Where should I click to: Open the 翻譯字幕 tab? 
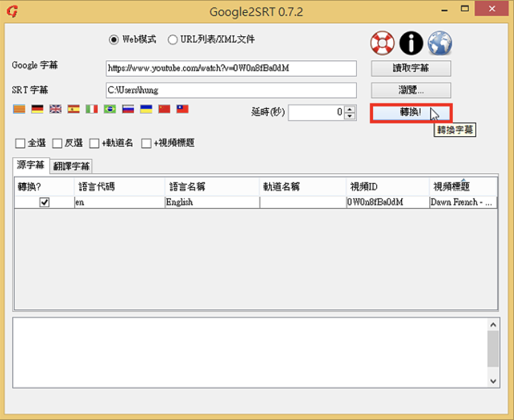71,166
